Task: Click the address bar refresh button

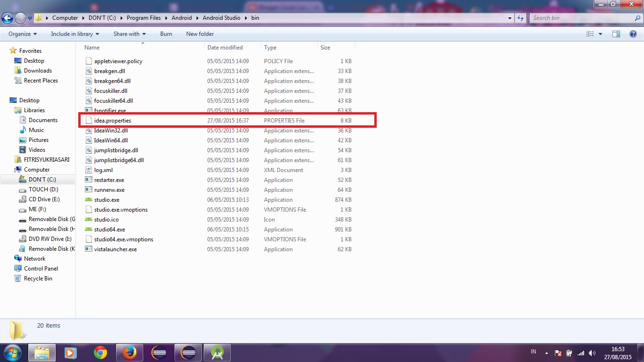Action: 520,18
